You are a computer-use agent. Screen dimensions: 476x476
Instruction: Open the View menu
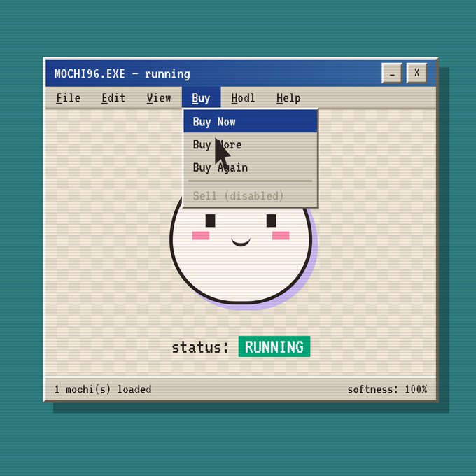click(x=159, y=98)
